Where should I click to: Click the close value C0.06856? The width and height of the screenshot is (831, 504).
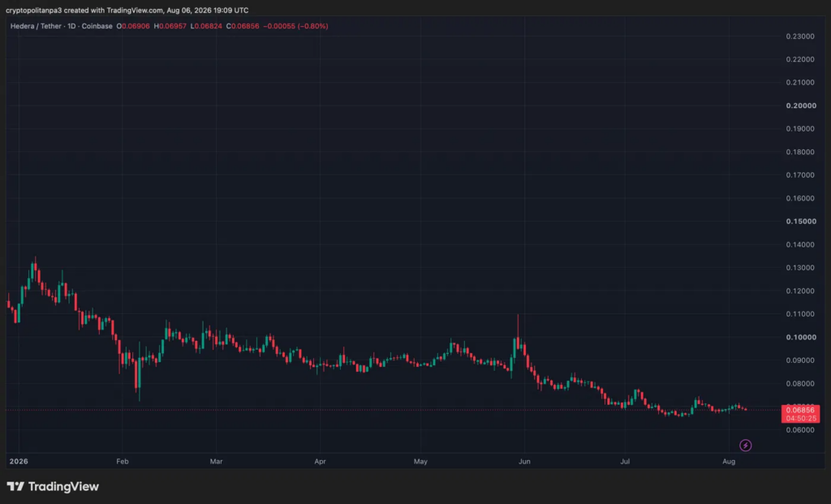click(x=243, y=26)
